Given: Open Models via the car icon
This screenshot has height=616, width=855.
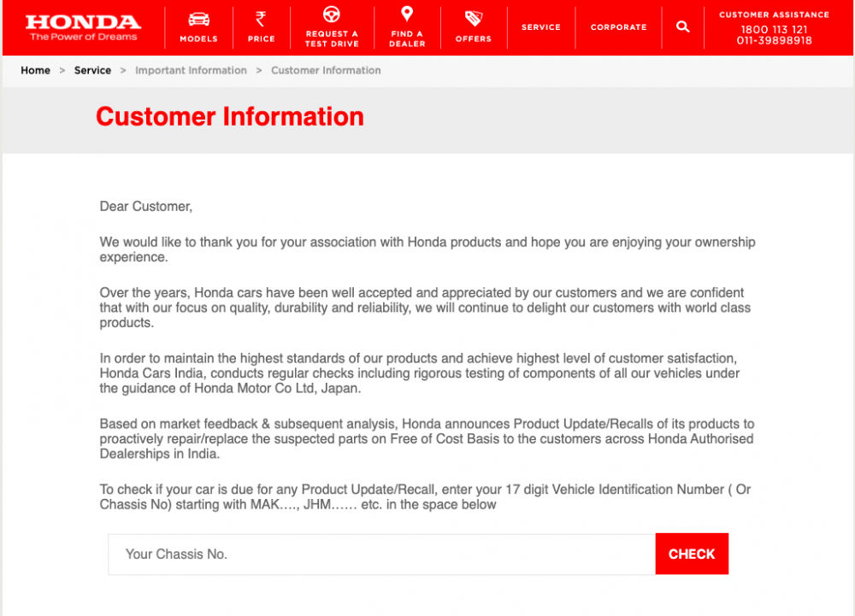Looking at the screenshot, I should pos(198,19).
